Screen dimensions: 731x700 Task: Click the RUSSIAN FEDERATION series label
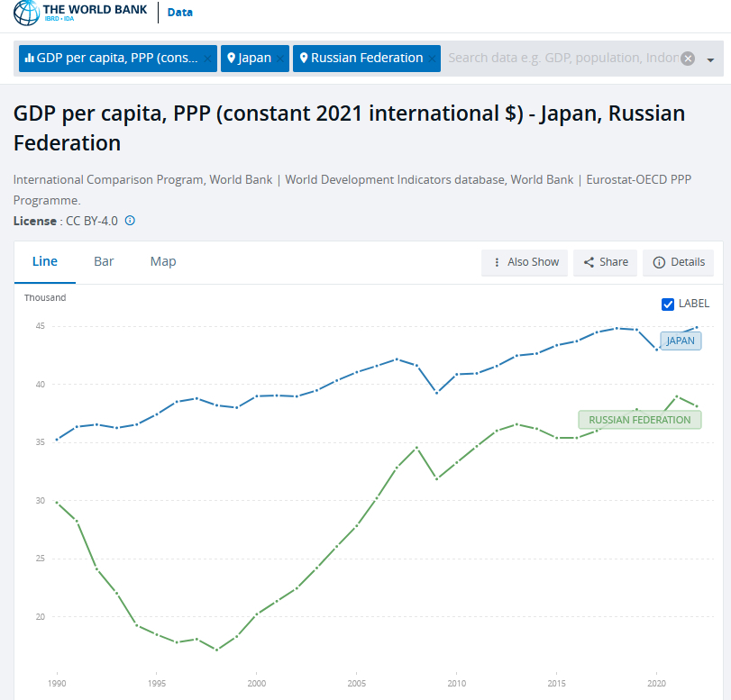point(639,420)
